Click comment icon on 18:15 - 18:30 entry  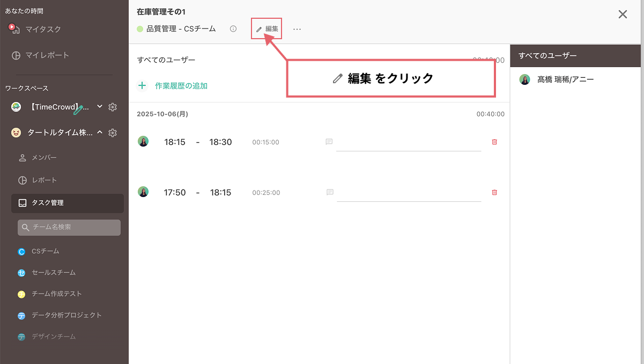click(x=329, y=142)
